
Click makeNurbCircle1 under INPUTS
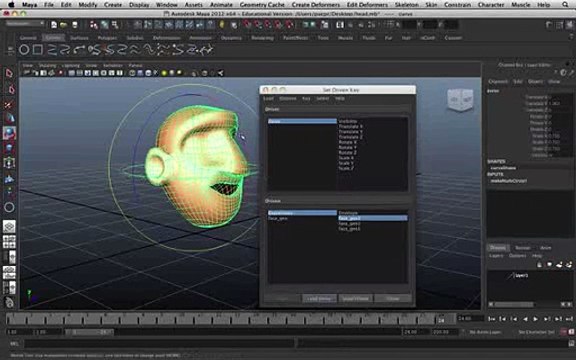click(x=508, y=181)
